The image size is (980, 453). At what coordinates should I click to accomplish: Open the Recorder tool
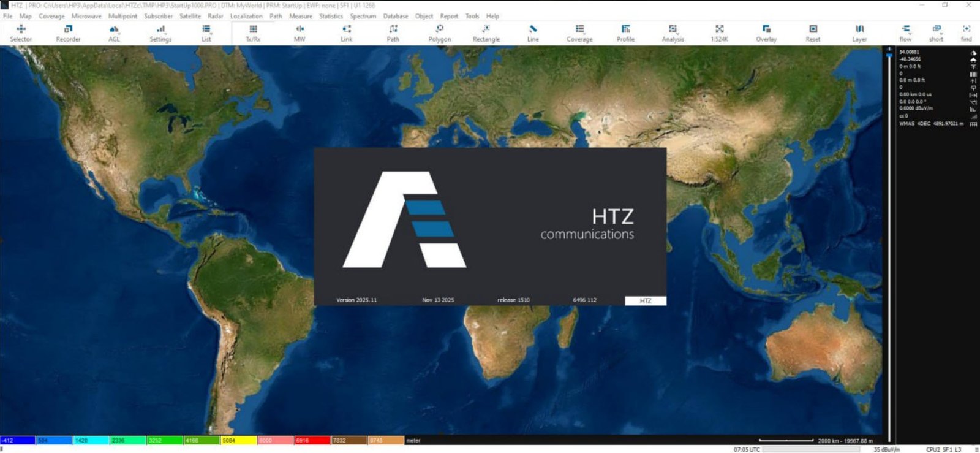point(68,33)
